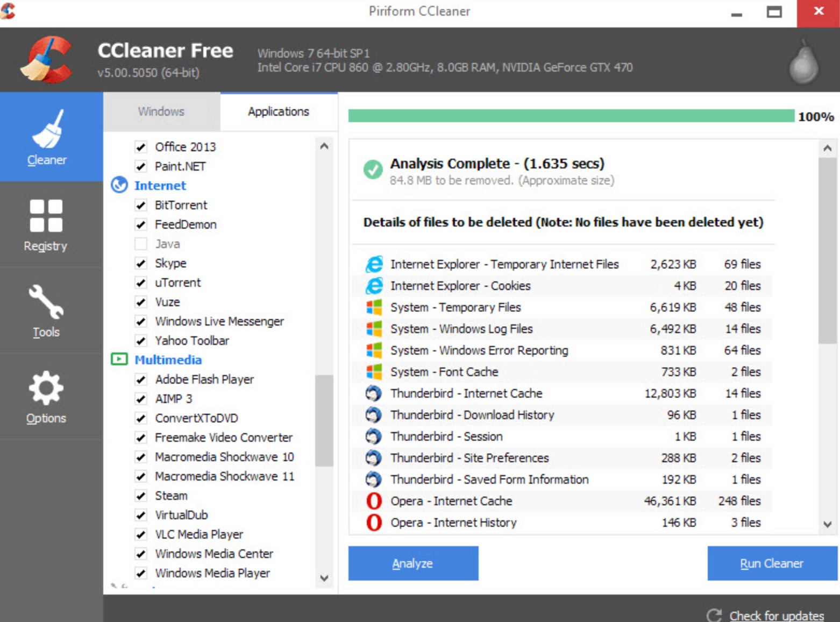840x622 pixels.
Task: Click Thunderbird icon on Internet Cache row
Action: 374,393
